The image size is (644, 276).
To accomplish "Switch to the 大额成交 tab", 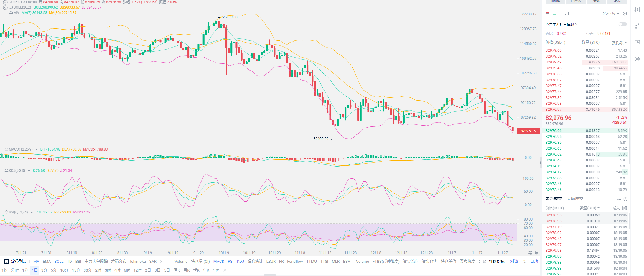I will 575,199.
